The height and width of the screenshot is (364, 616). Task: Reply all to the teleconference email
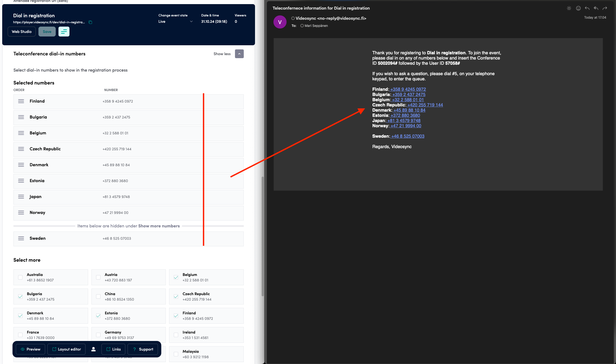click(596, 8)
